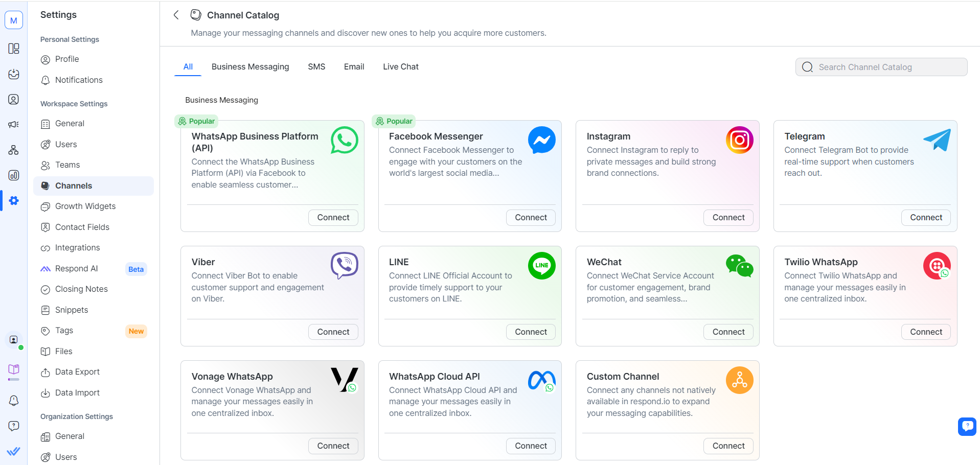Open the Workflows icon in left rail
Viewport: 980px width, 465px height.
tap(14, 150)
